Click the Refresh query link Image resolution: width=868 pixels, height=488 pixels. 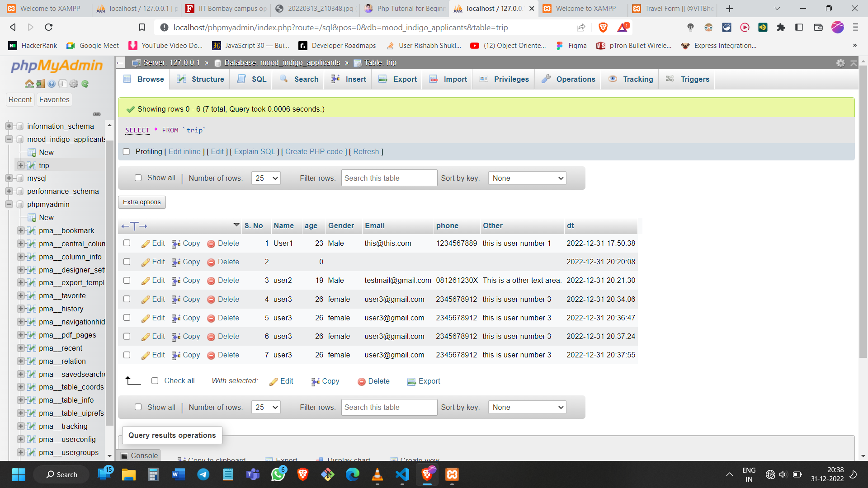pos(366,152)
